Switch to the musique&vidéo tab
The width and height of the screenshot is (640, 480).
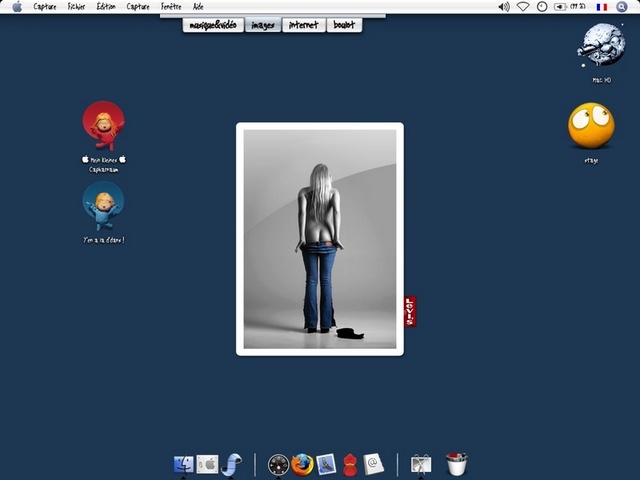tap(212, 25)
